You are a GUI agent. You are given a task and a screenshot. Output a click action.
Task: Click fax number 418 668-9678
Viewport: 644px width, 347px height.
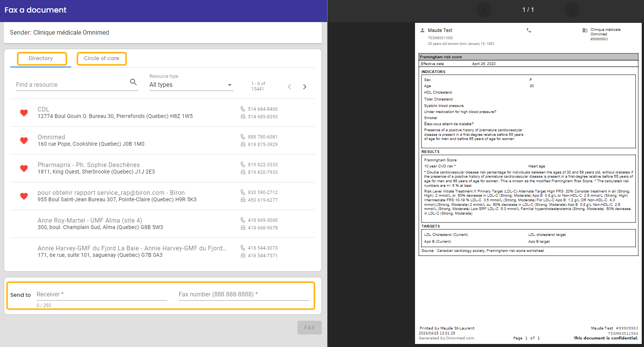point(263,228)
